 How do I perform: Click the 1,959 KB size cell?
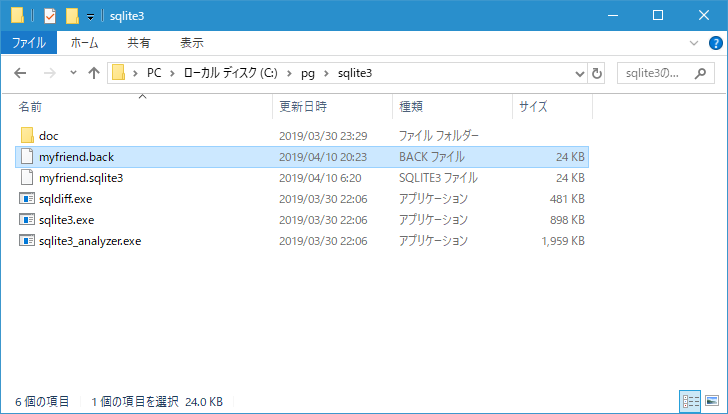(563, 241)
